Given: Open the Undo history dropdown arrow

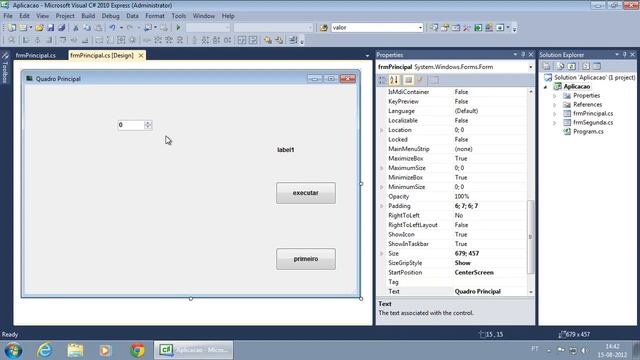Looking at the screenshot, I should click(121, 28).
